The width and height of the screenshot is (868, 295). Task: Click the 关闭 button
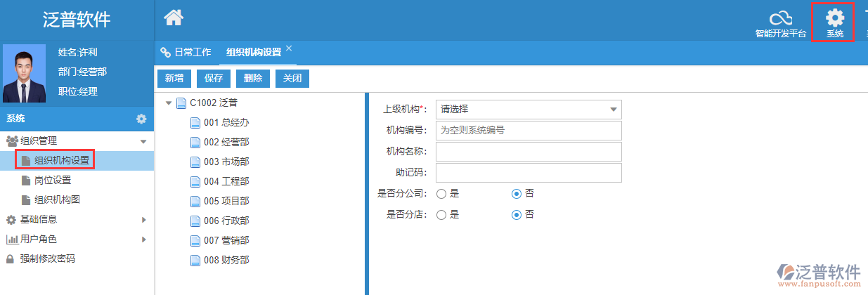[x=292, y=79]
